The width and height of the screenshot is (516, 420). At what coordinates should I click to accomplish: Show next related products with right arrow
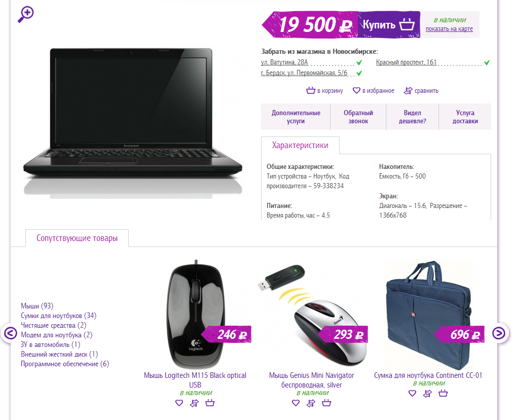tap(499, 333)
